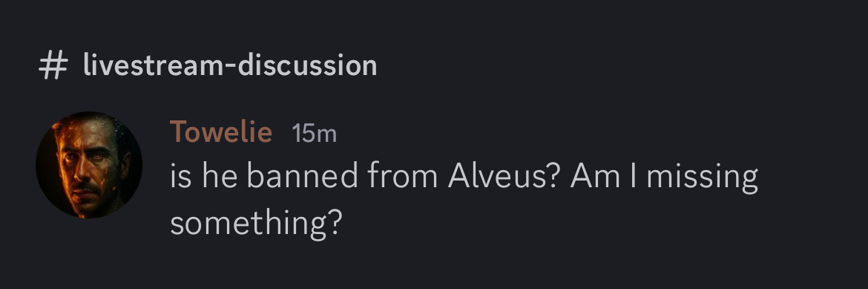Screen dimensions: 868x289
Task: Open Towelie's profile avatar
Action: point(89,165)
